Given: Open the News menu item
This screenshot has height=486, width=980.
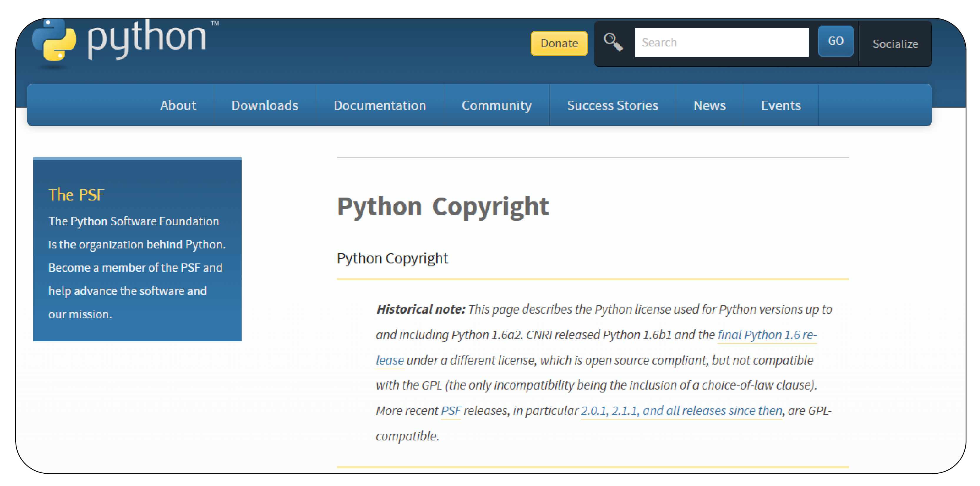Looking at the screenshot, I should click(x=710, y=105).
